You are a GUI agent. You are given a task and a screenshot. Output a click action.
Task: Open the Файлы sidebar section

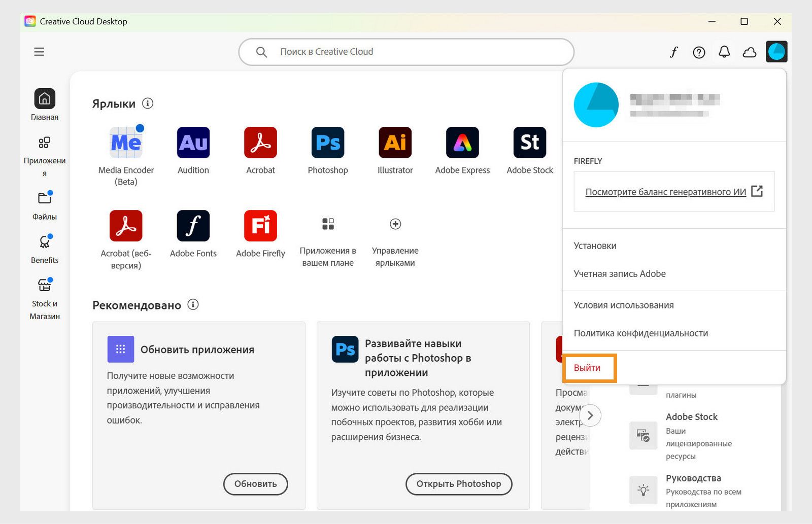tap(45, 205)
